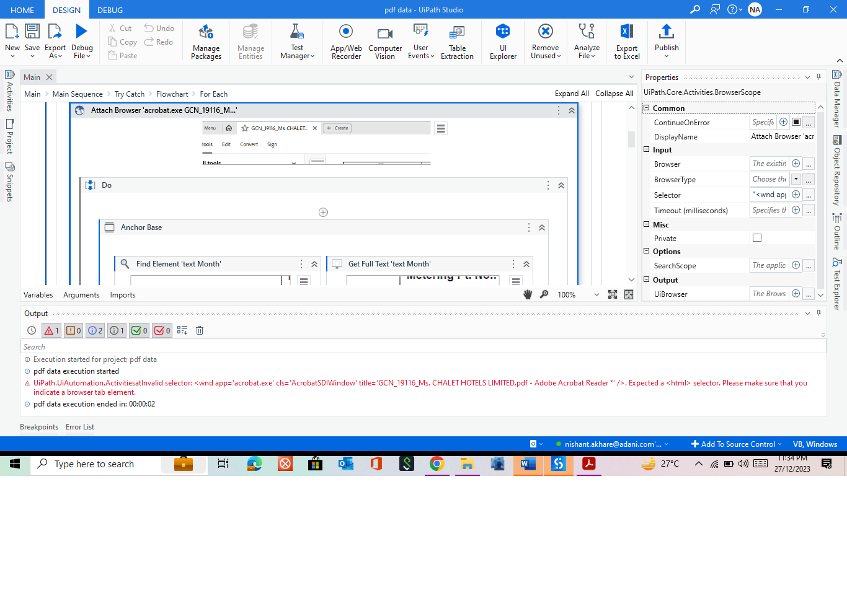Check the Private checkbox in Properties
Viewport: 847px width, 616px height.
757,238
